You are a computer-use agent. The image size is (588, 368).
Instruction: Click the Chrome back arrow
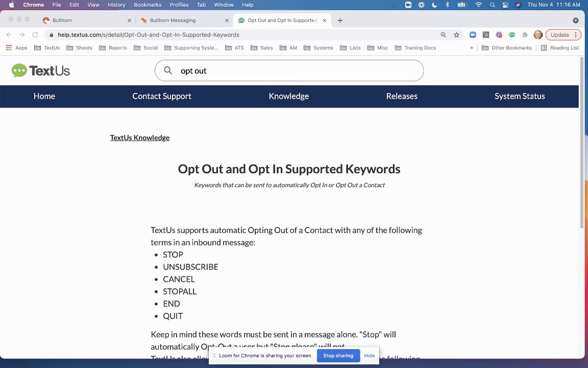[9, 35]
